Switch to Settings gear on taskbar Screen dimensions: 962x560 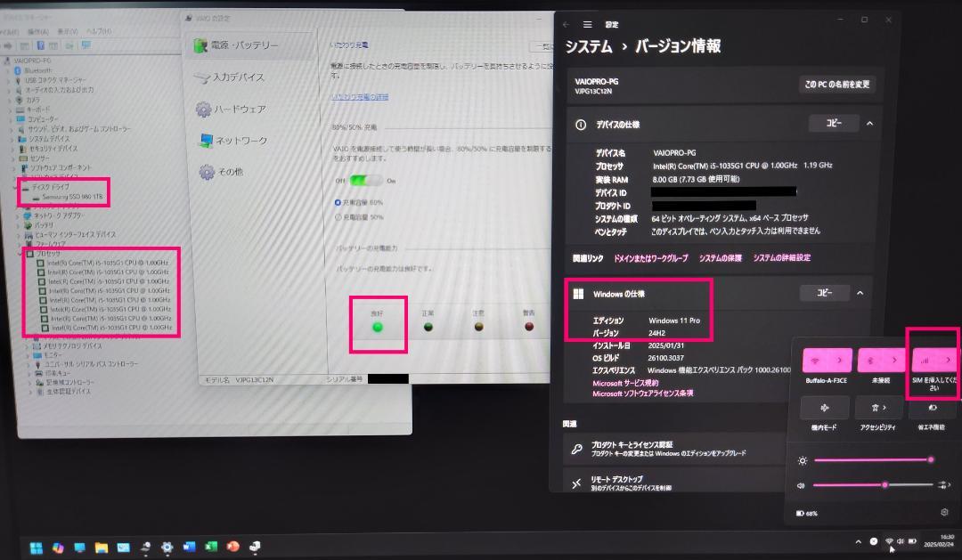point(167,548)
